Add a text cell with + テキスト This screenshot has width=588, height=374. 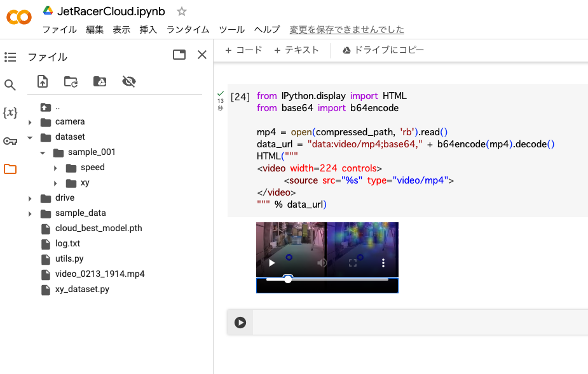[x=296, y=50]
